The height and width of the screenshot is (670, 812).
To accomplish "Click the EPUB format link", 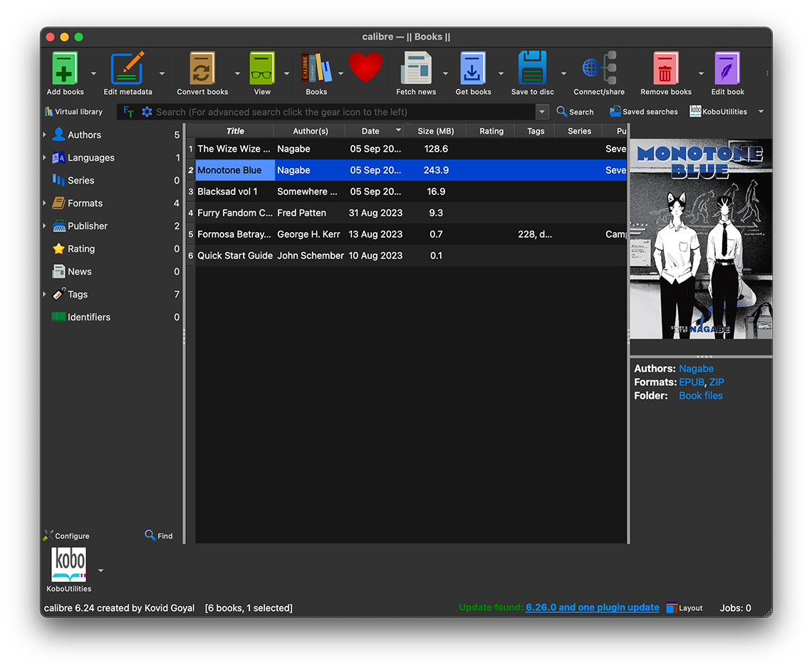I will click(692, 382).
